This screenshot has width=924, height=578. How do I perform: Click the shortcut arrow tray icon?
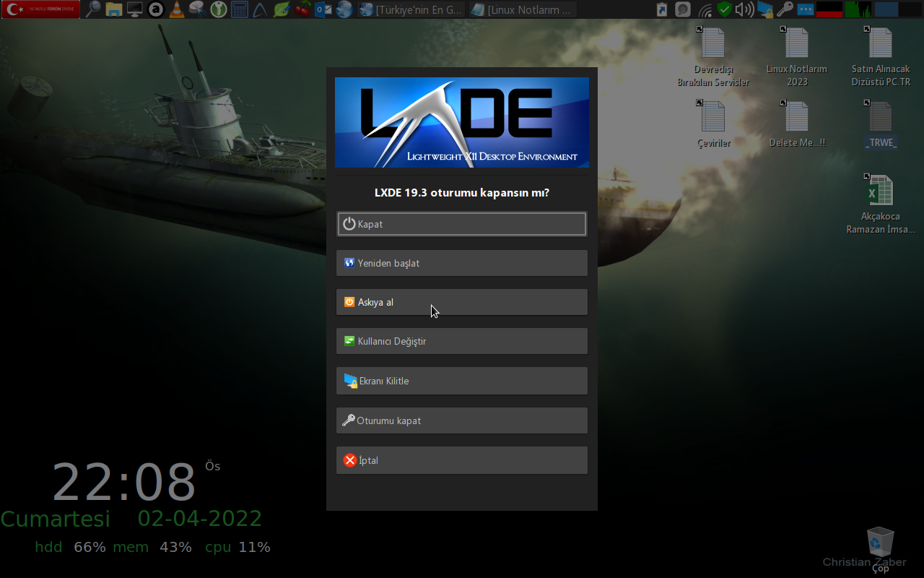coord(662,9)
